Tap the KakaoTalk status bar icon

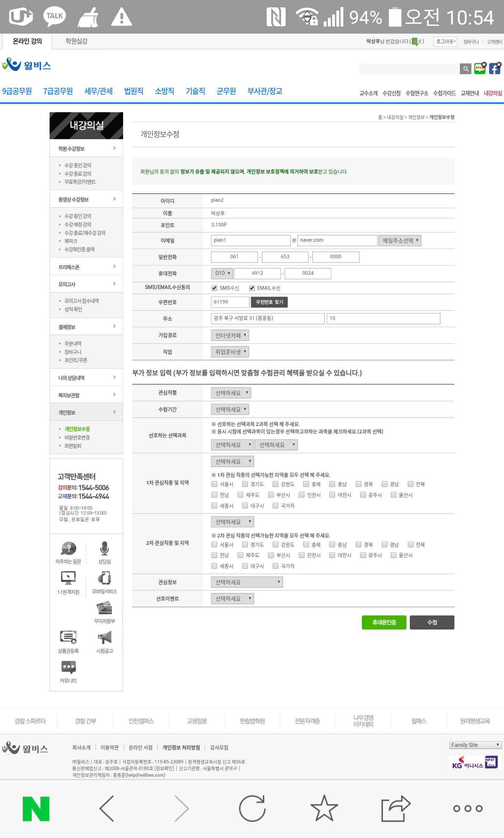[x=55, y=16]
